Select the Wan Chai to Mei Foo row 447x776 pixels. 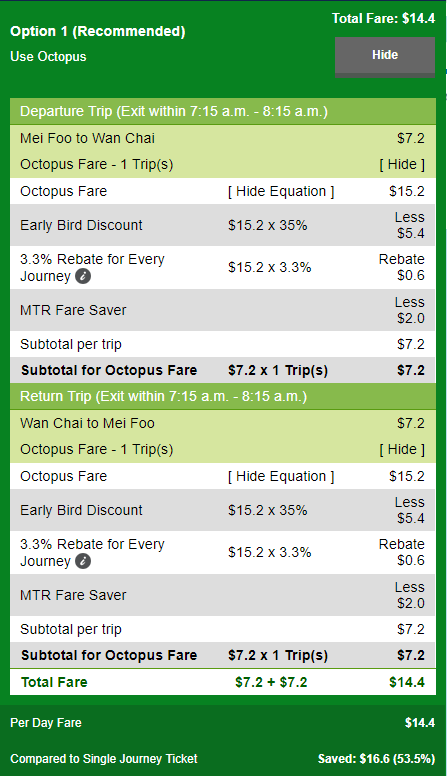point(223,423)
